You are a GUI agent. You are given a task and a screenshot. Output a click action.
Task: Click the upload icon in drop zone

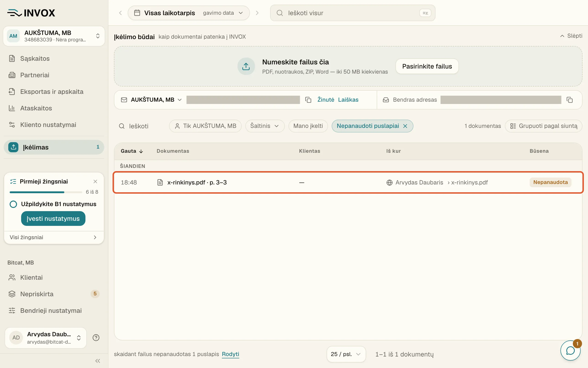pos(246,66)
